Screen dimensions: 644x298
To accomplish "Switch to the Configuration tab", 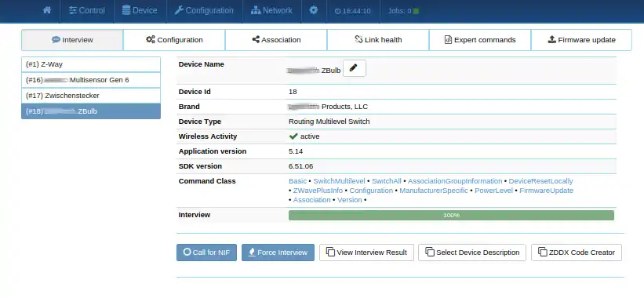I will (174, 40).
